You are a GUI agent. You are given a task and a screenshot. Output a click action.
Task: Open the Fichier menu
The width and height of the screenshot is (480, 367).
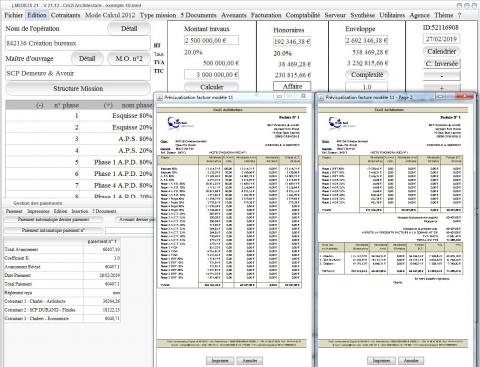click(13, 15)
